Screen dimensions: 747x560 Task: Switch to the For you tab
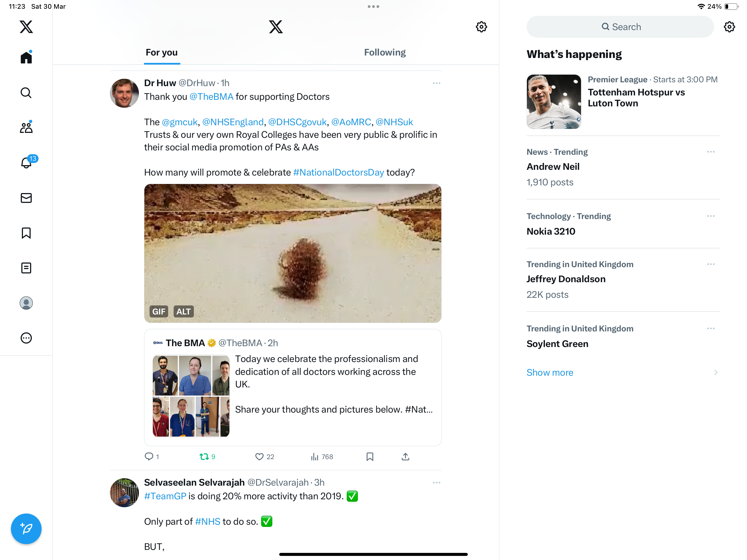coord(161,53)
